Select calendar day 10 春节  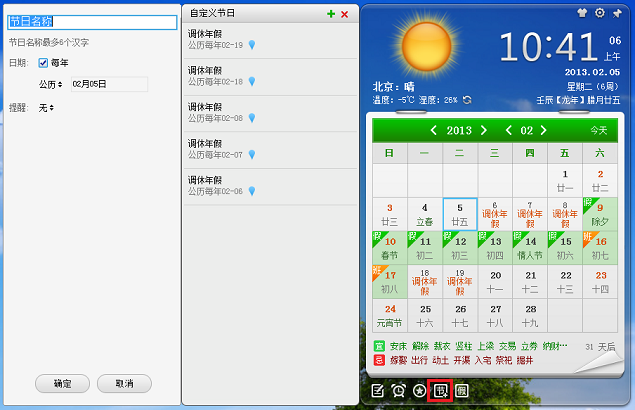[x=390, y=248]
